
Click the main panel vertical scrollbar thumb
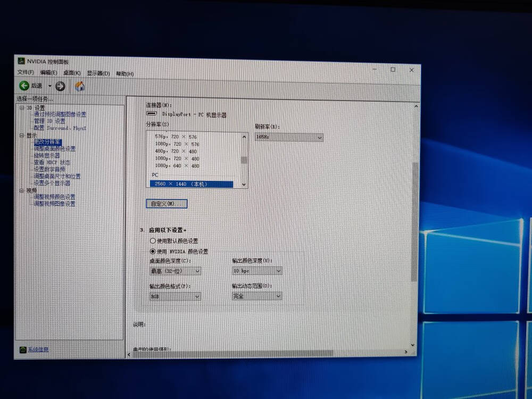[414, 221]
